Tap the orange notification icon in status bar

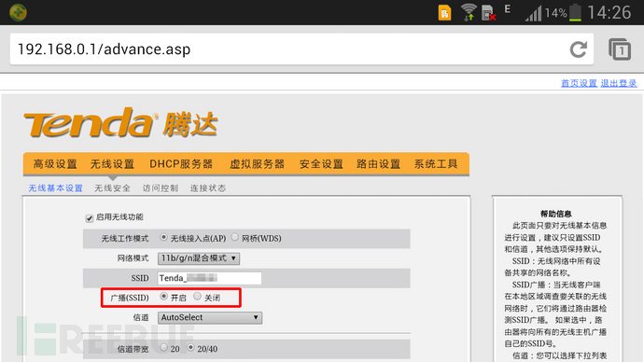click(444, 13)
